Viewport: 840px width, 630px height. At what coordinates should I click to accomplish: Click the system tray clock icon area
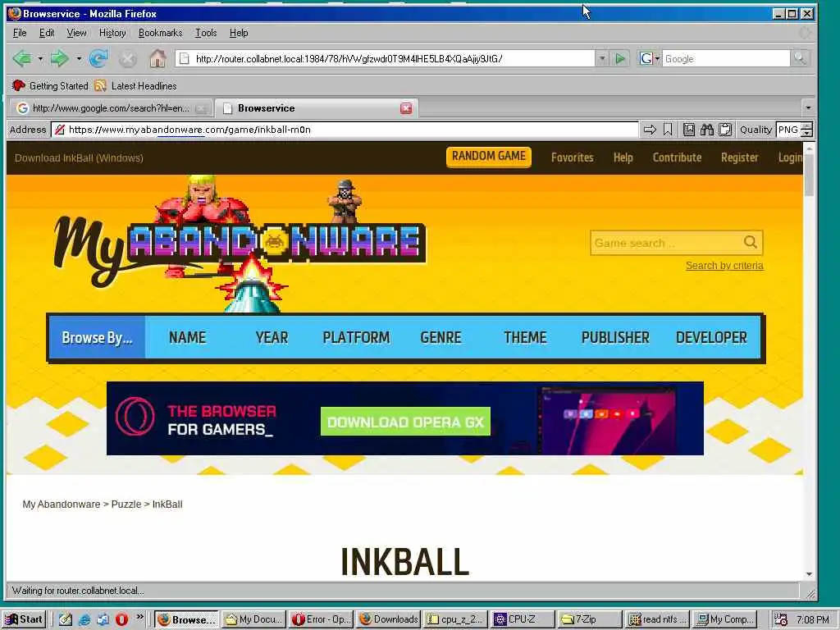coord(781,619)
